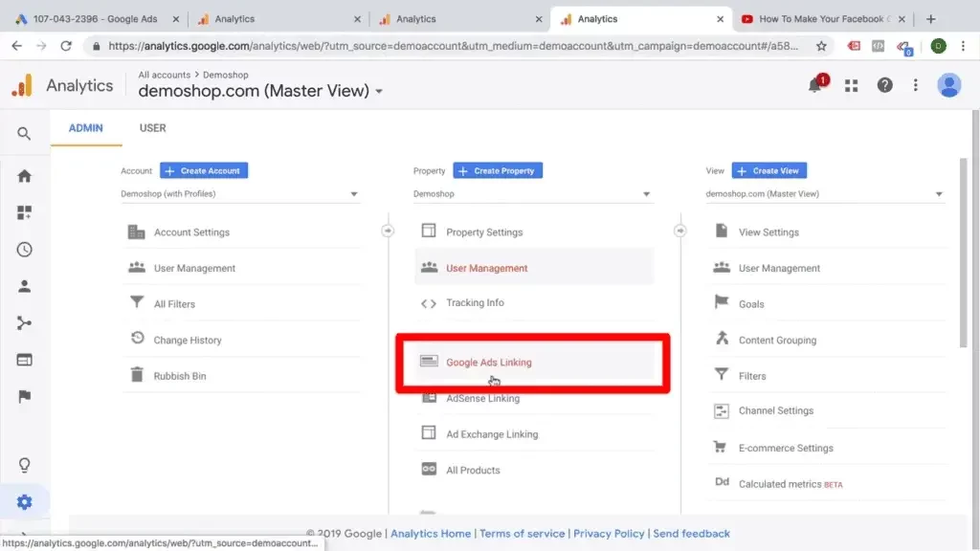Screen dimensions: 980x551
Task: Open Google apps grid icon
Action: pyautogui.click(x=851, y=85)
